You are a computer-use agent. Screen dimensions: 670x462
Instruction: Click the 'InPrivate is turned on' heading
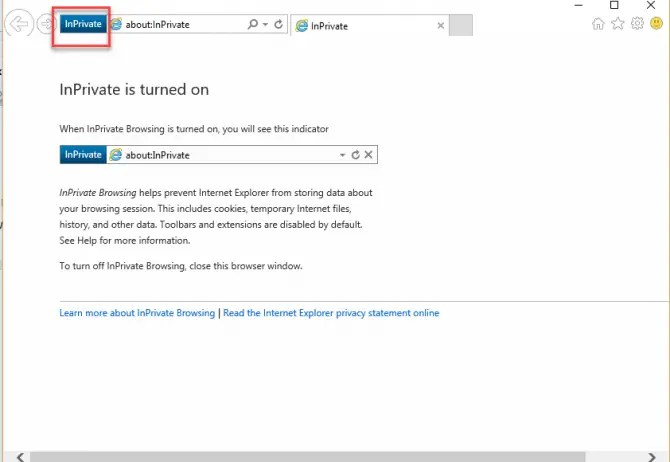click(134, 90)
